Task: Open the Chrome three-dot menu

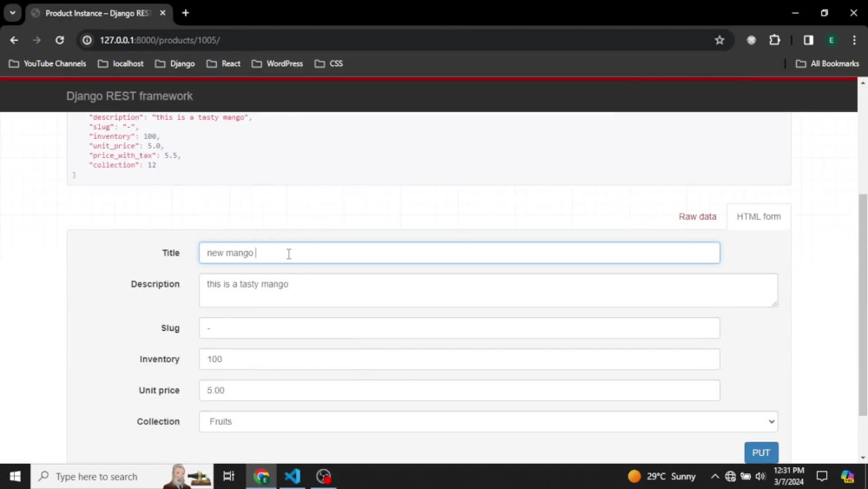Action: 854,40
